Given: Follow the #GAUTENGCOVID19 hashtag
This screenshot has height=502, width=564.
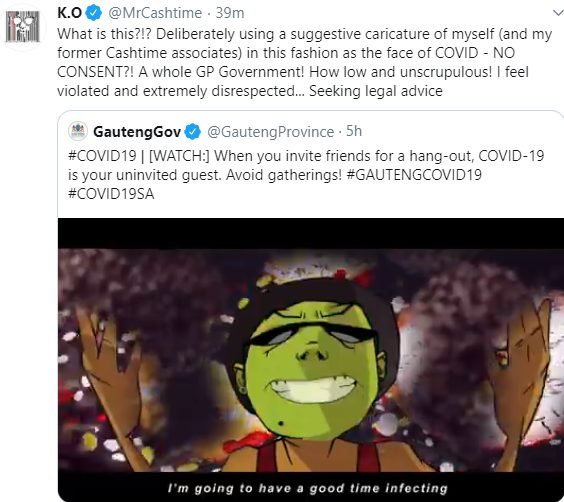Looking at the screenshot, I should [x=414, y=175].
